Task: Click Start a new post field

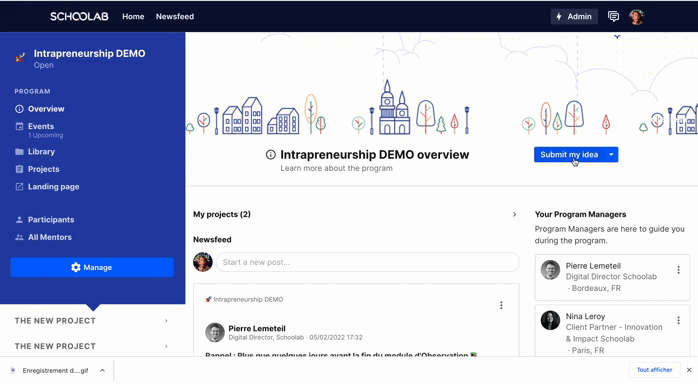Action: [368, 262]
